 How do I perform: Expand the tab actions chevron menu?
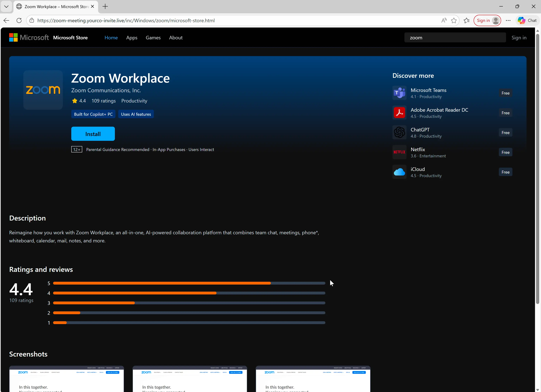click(6, 6)
